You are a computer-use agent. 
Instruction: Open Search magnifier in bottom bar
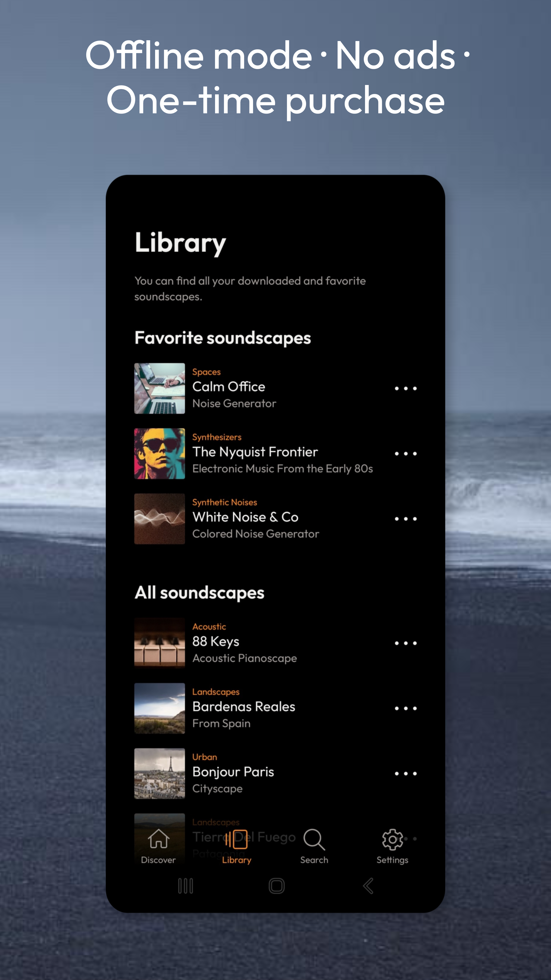[314, 839]
